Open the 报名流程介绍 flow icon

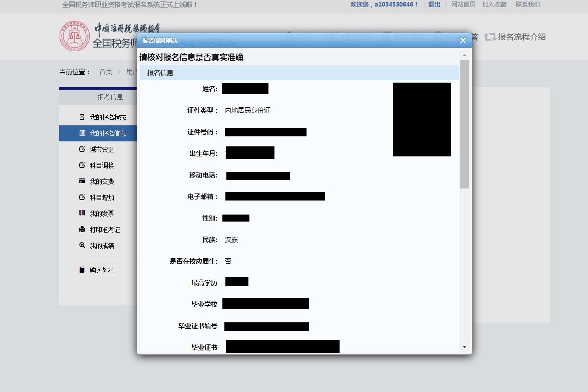pyautogui.click(x=490, y=37)
